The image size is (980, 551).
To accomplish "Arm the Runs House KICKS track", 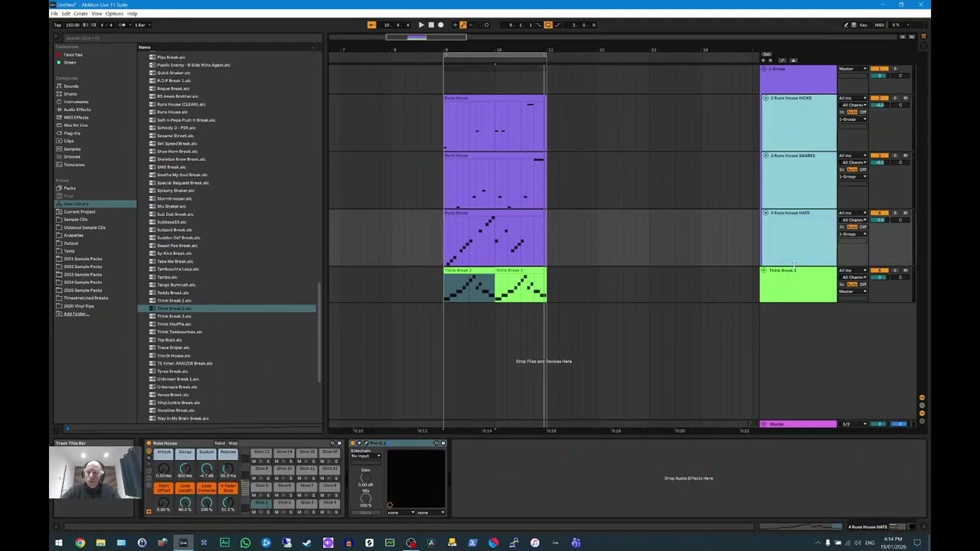I will click(905, 98).
